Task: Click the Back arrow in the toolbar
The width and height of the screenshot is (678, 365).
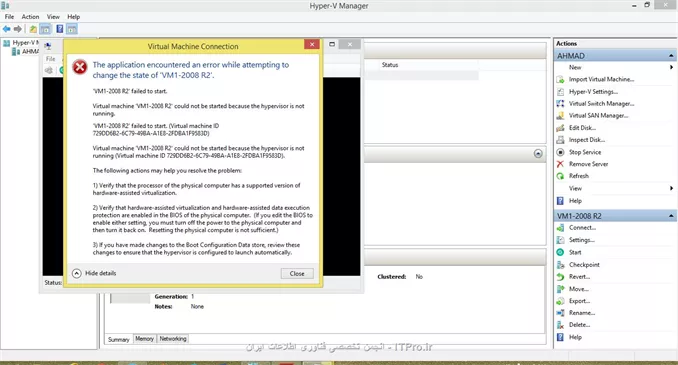Action: click(6, 29)
